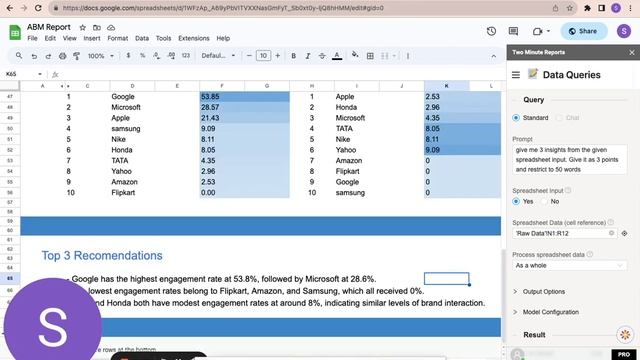Open the zoom 100% dropdown
Viewport: 640px width, 360px height.
[101, 56]
